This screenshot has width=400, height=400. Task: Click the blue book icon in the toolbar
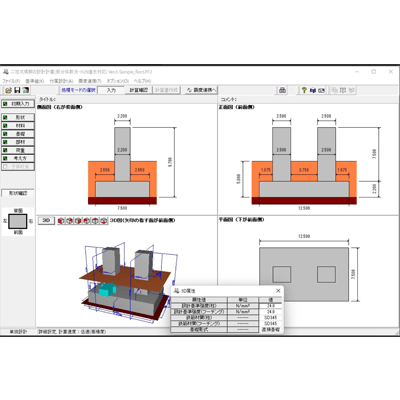pyautogui.click(x=312, y=90)
